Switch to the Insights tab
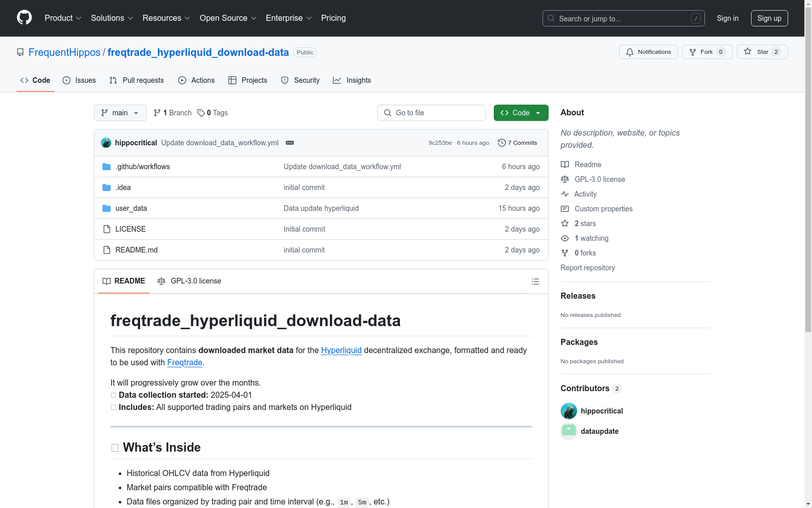812x508 pixels. point(352,80)
